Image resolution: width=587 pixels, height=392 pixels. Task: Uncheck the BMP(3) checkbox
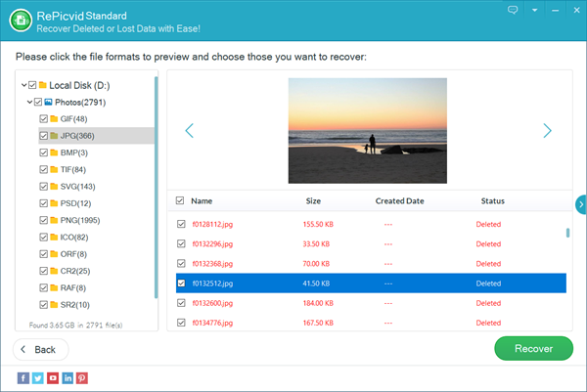click(43, 152)
